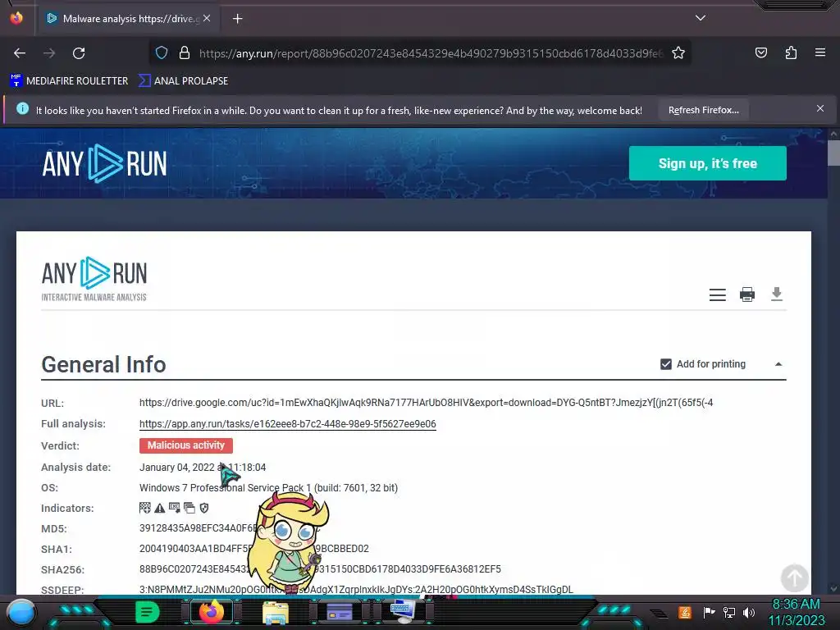
Task: Open the Firefox application menu
Action: coord(820,52)
